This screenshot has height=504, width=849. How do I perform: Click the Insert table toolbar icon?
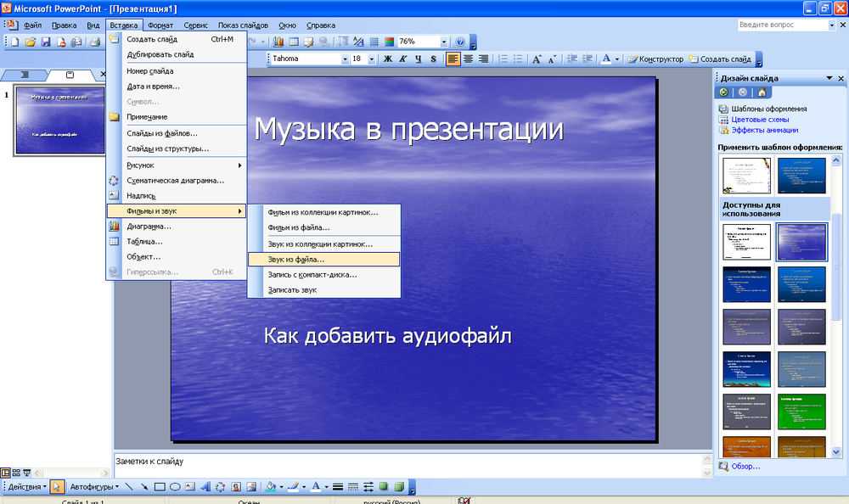click(294, 42)
